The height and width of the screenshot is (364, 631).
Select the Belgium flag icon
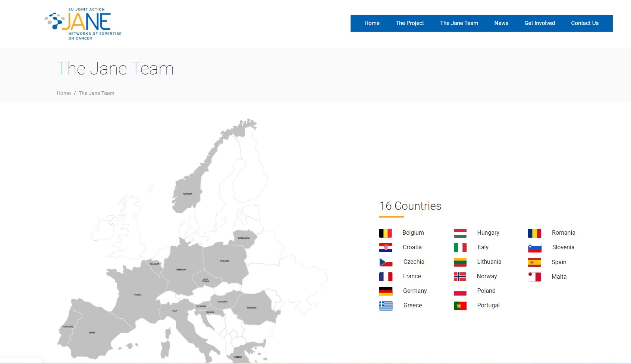point(386,233)
